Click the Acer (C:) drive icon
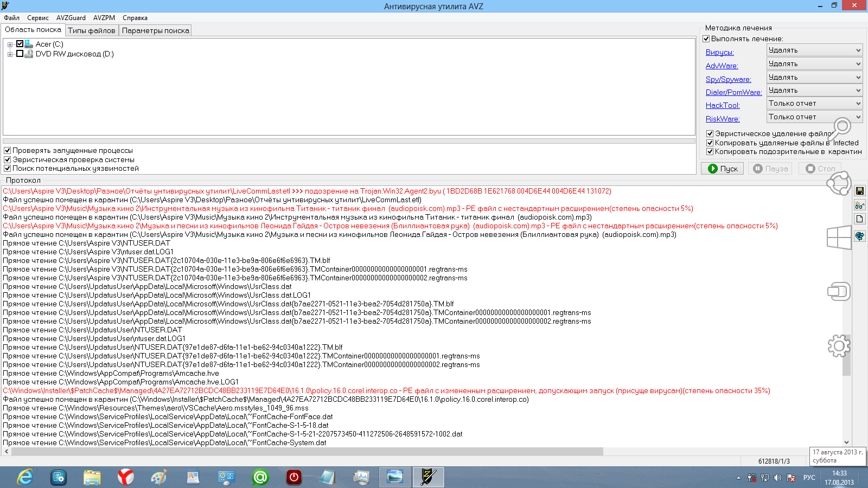The width and height of the screenshot is (868, 488). click(x=29, y=44)
